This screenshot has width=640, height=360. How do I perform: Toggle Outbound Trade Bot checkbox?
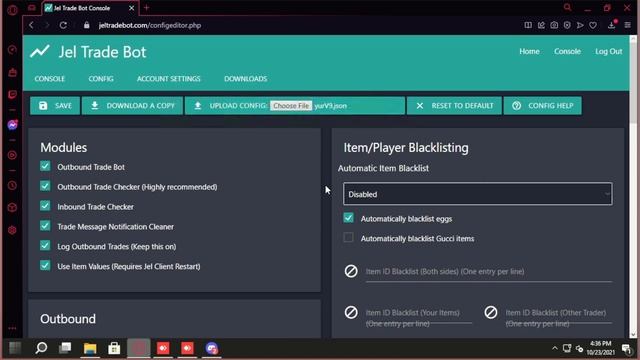click(x=45, y=166)
